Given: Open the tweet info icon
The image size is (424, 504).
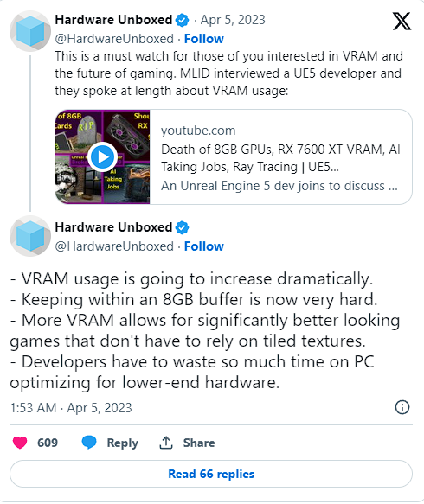Looking at the screenshot, I should 402,407.
